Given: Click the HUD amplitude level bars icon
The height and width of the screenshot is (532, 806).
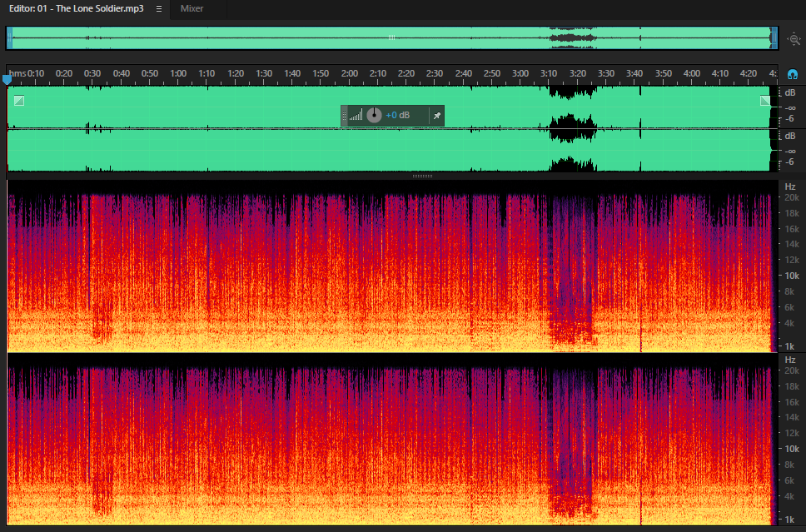Looking at the screenshot, I should pos(356,115).
